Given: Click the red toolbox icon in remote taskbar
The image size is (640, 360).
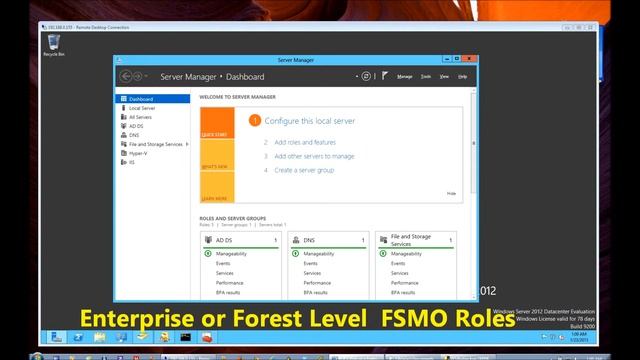Looking at the screenshot, I should pos(207,337).
